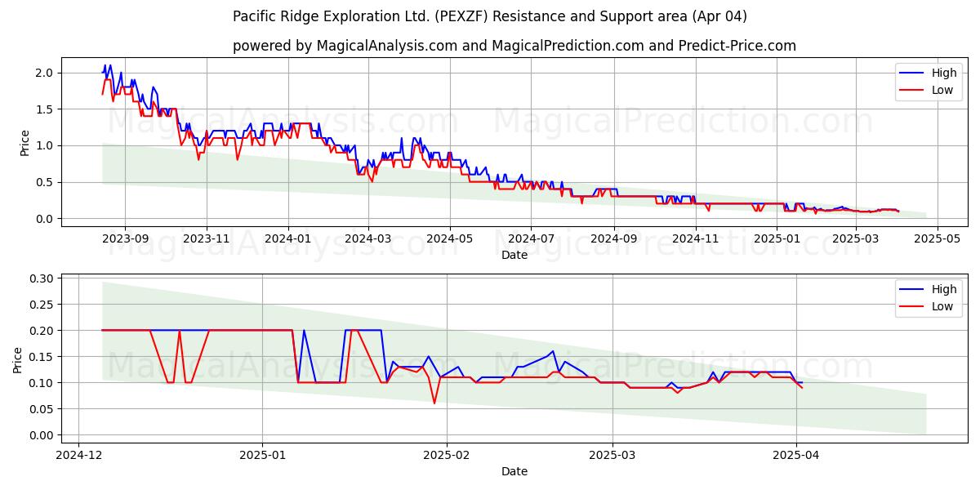This screenshot has width=980, height=490.
Task: Click the 'Date' x-axis title of the bottom chart
Action: click(x=514, y=471)
